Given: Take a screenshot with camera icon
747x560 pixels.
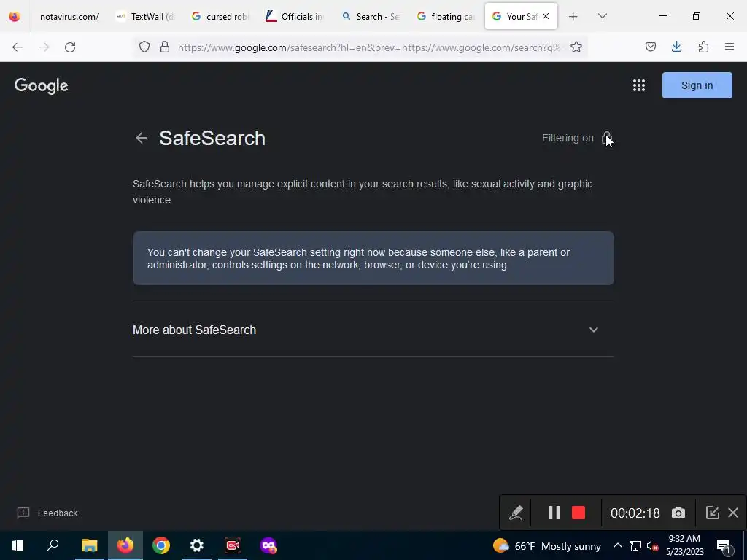Looking at the screenshot, I should click(678, 513).
